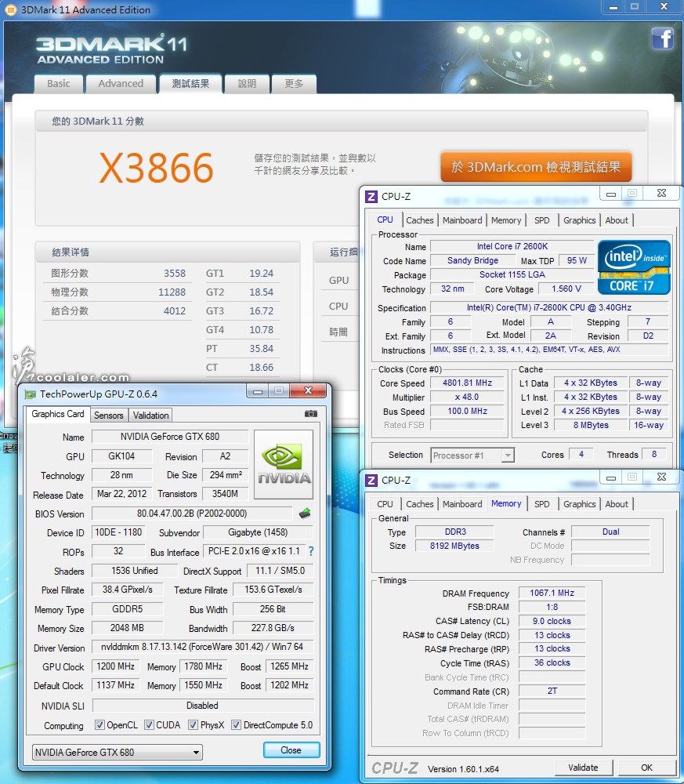Click the 11288 physics score value

(x=172, y=292)
